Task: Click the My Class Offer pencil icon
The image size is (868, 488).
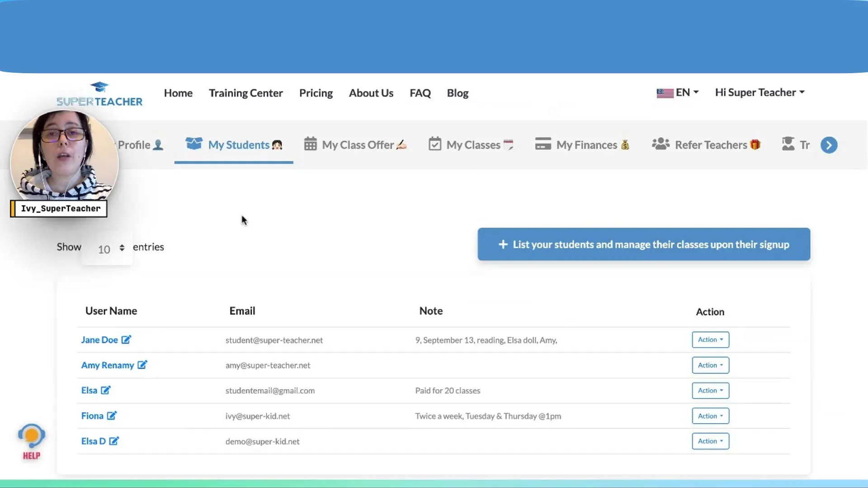Action: 402,145
